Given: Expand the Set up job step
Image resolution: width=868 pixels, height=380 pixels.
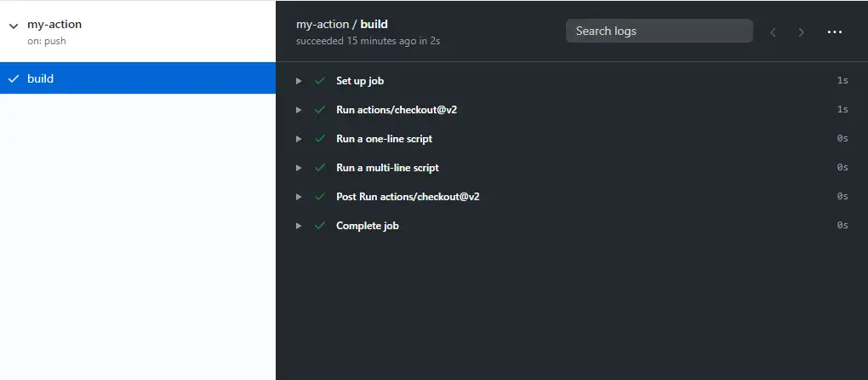Looking at the screenshot, I should click(x=299, y=81).
